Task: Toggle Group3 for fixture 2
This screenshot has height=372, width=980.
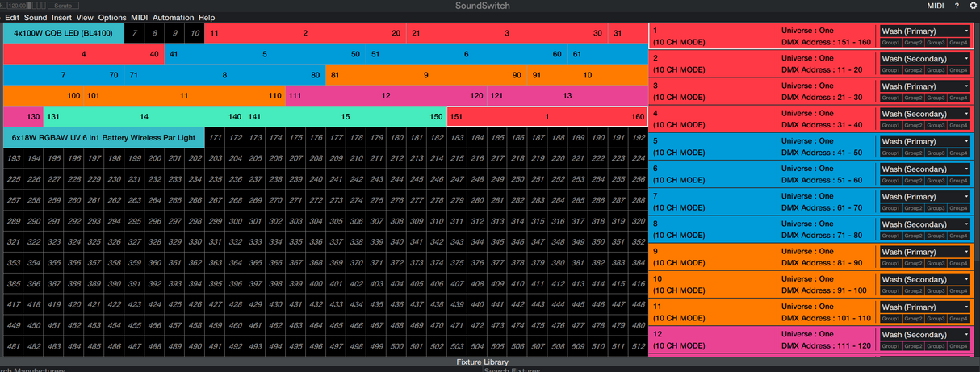Action: click(936, 70)
